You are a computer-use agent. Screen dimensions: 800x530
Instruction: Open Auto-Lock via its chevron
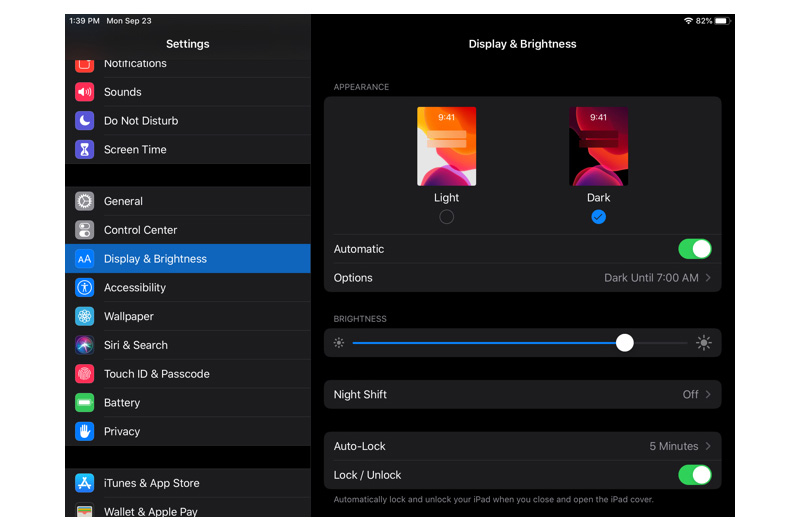tap(708, 446)
